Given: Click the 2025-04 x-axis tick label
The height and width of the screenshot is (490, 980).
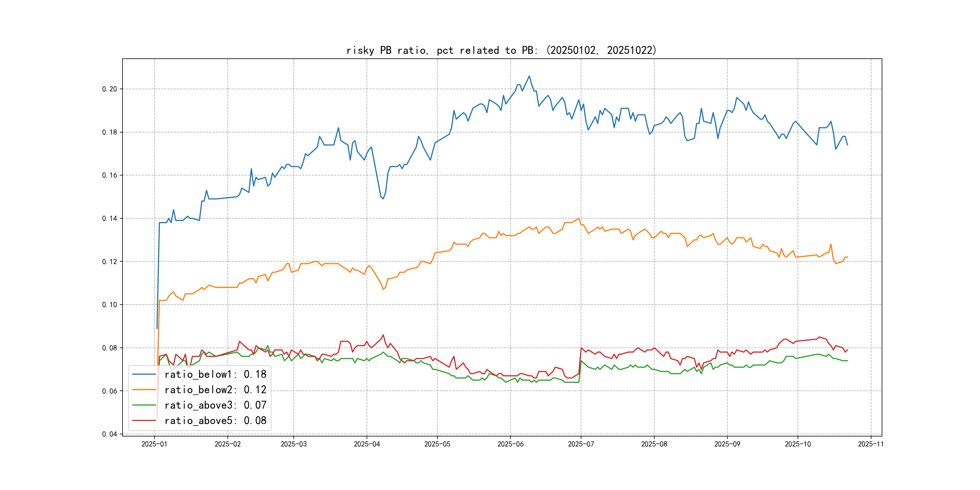Looking at the screenshot, I should click(367, 444).
